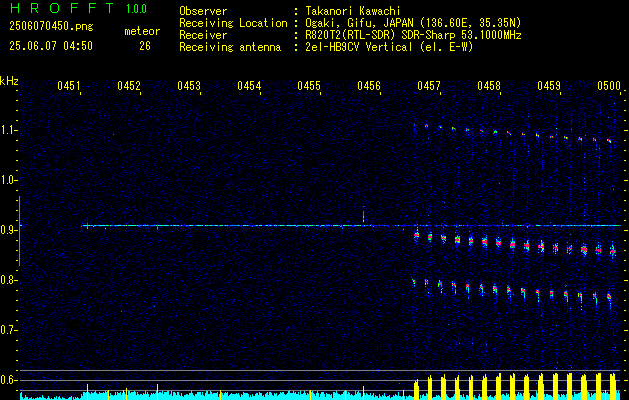Click the 0458 time marker

[489, 86]
